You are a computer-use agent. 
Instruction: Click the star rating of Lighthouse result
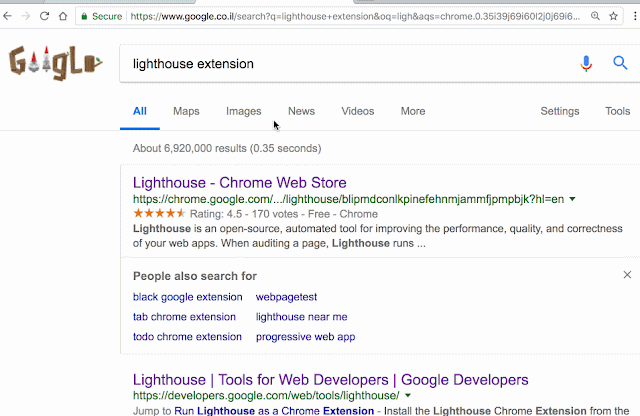[x=159, y=213]
